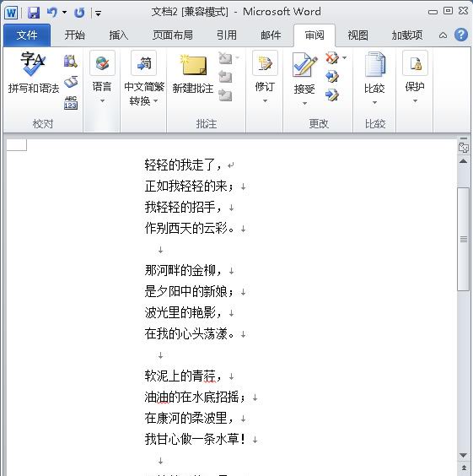Screen dimensions: 473x476
Task: Click the delete comment icon
Action: (x=225, y=57)
